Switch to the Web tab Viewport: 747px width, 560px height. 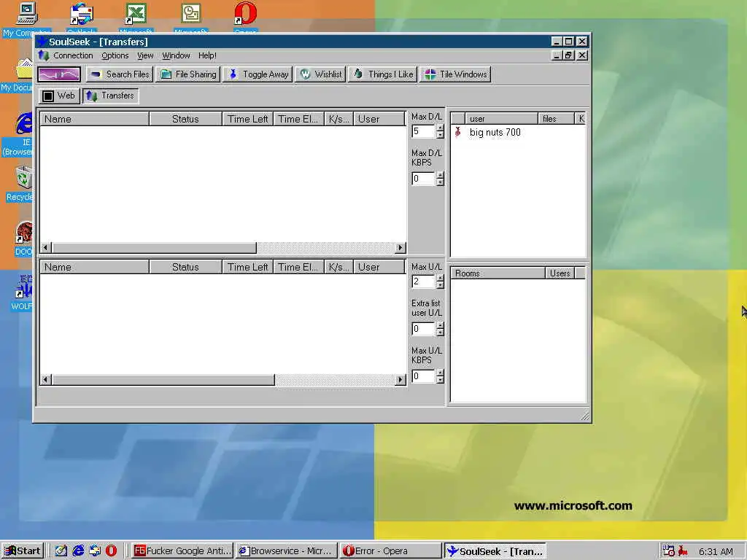tap(59, 96)
